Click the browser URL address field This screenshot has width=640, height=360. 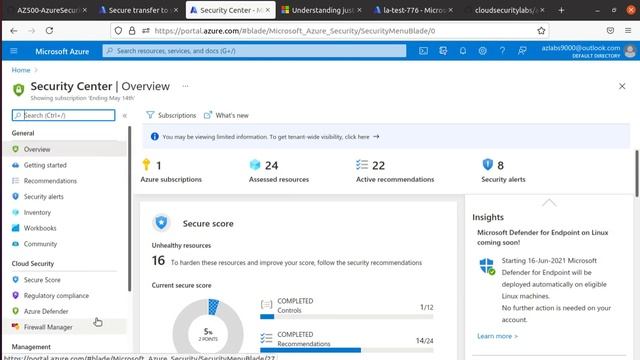329,31
